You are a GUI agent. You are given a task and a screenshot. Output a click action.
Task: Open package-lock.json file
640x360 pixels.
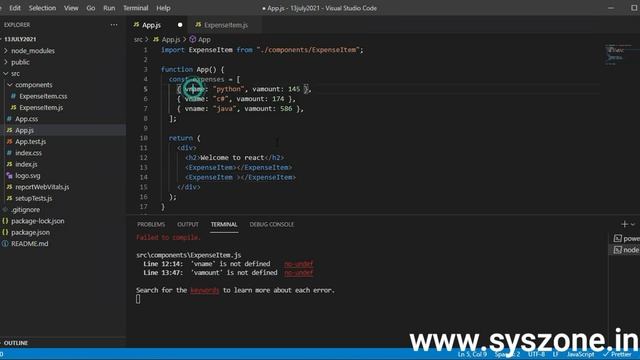pos(38,221)
